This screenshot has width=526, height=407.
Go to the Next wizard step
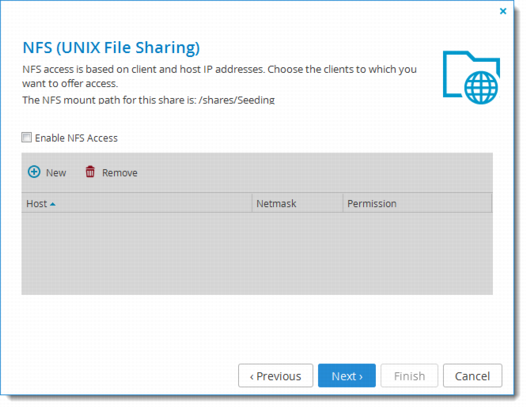pyautogui.click(x=347, y=375)
